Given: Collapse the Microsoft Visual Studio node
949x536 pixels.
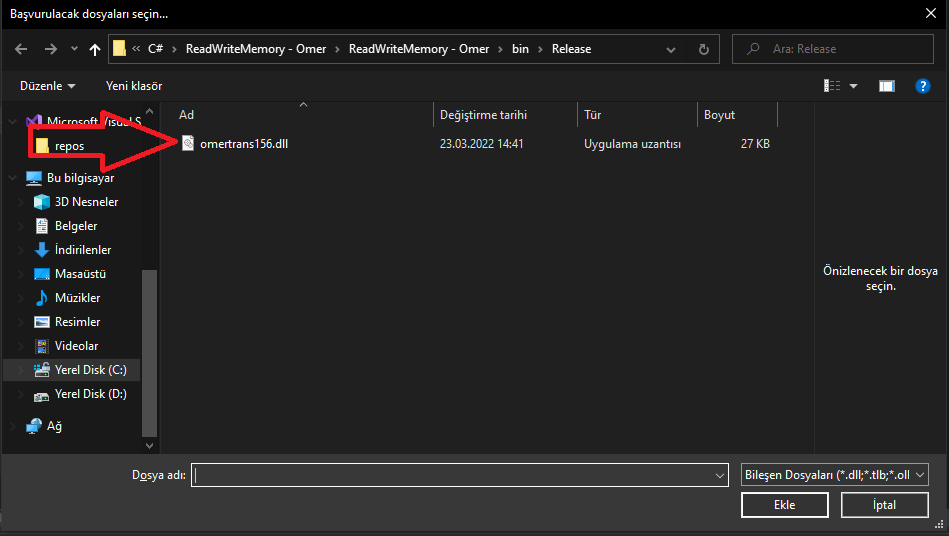Looking at the screenshot, I should click(x=12, y=122).
